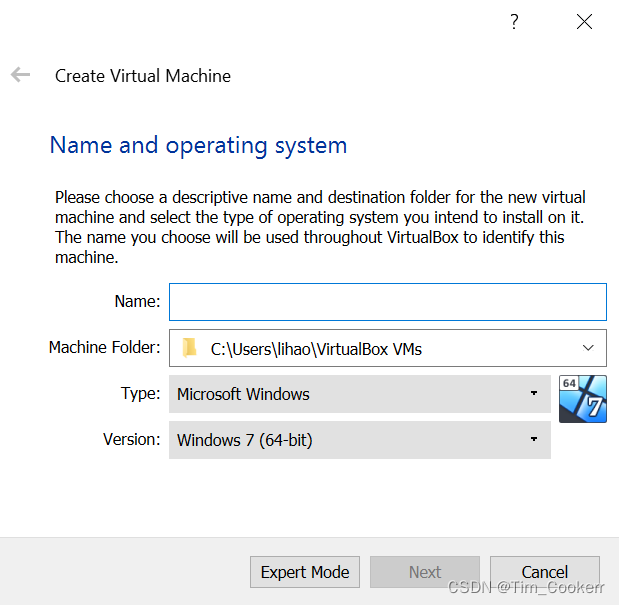Cancel the virtual machine creation

(x=544, y=572)
